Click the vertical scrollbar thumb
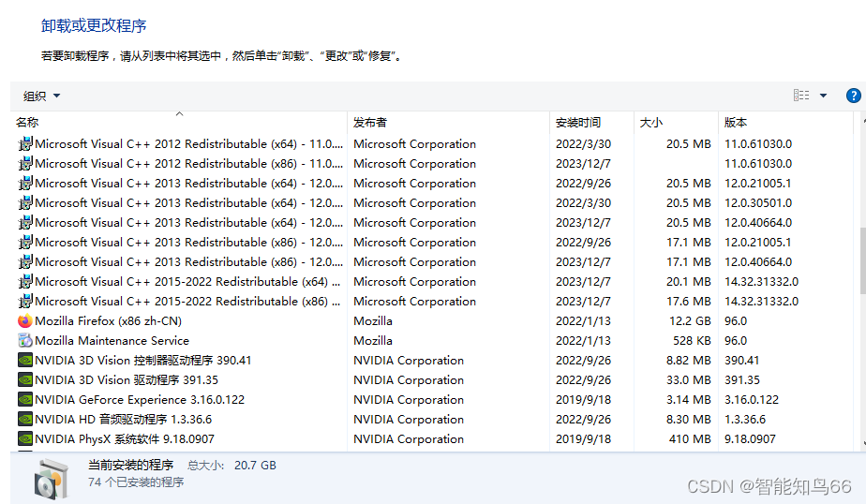The height and width of the screenshot is (504, 866). [862, 260]
